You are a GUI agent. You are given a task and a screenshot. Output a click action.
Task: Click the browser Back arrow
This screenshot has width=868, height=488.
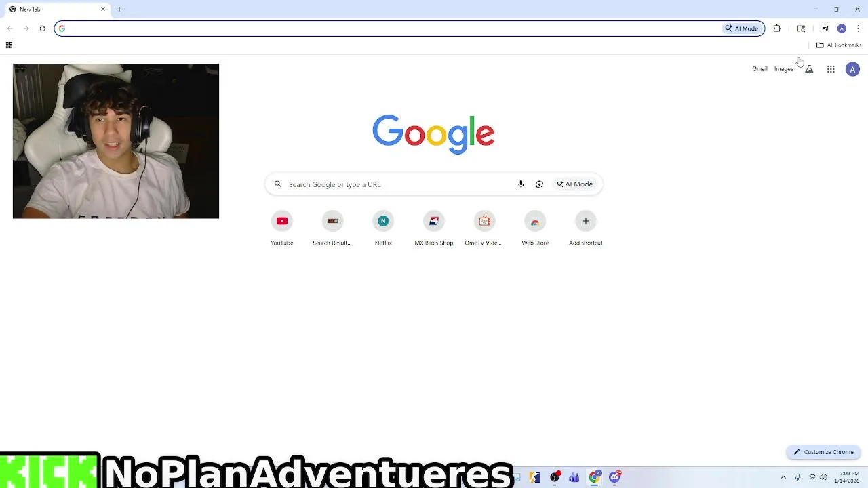[x=9, y=28]
